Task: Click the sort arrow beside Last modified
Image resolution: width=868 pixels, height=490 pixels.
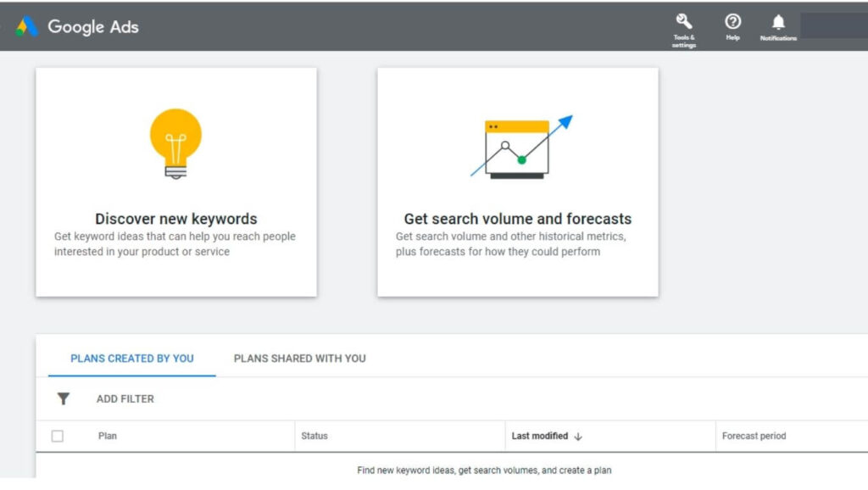Action: 579,437
